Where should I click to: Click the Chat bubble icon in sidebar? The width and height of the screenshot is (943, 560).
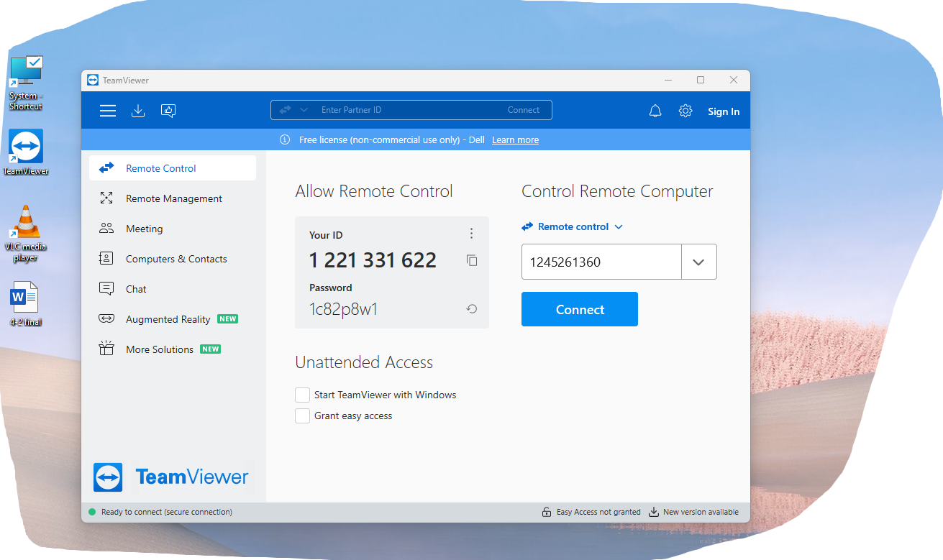click(106, 288)
